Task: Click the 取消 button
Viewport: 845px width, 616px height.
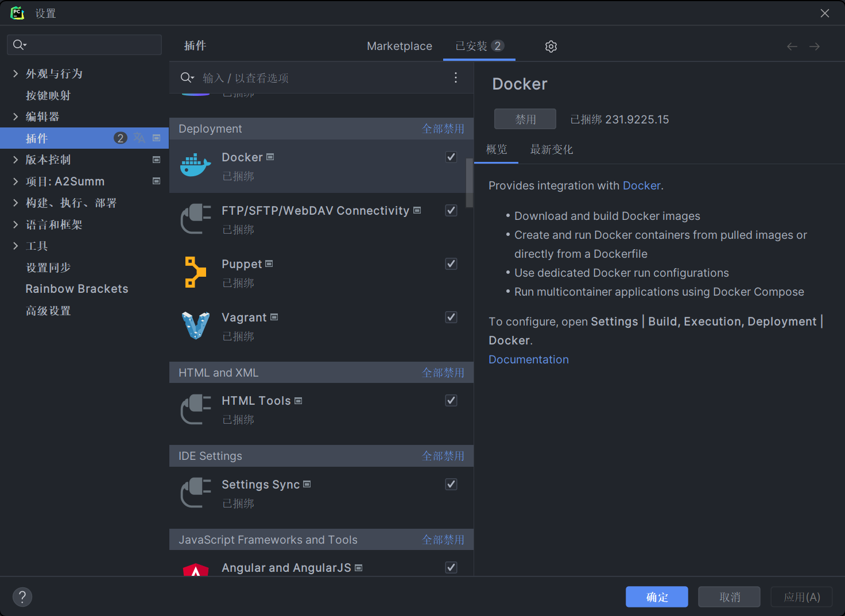Action: [729, 597]
